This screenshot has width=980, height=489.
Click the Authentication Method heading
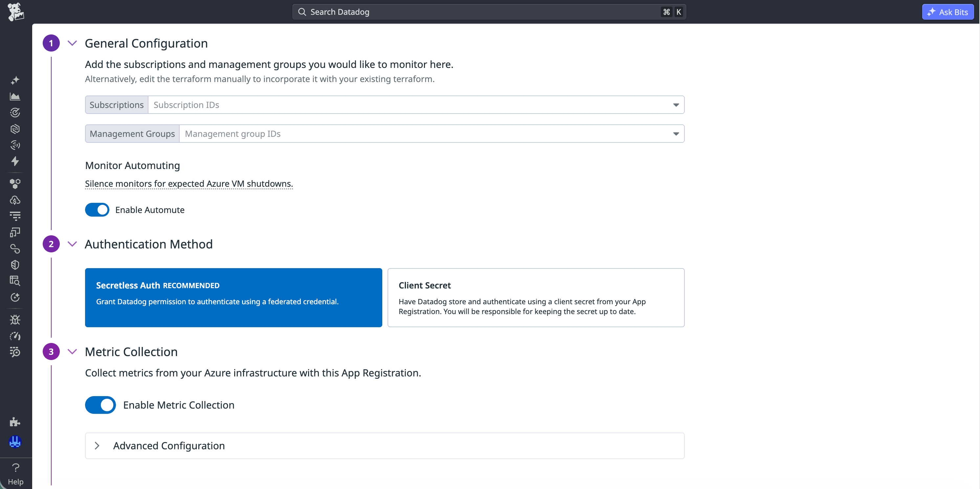coord(149,244)
